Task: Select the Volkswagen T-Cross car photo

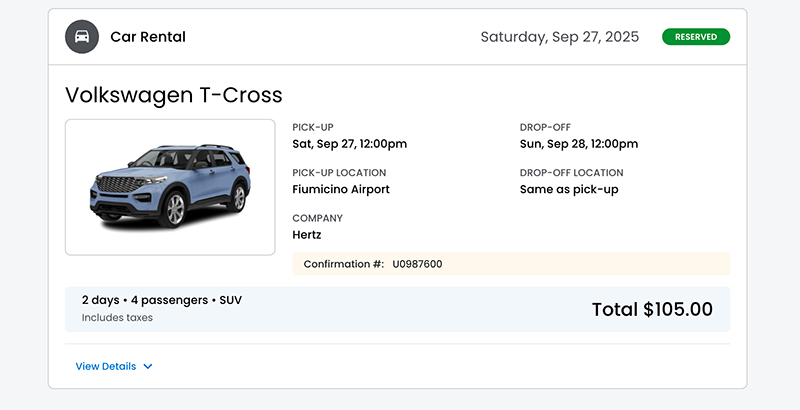Action: tap(170, 187)
